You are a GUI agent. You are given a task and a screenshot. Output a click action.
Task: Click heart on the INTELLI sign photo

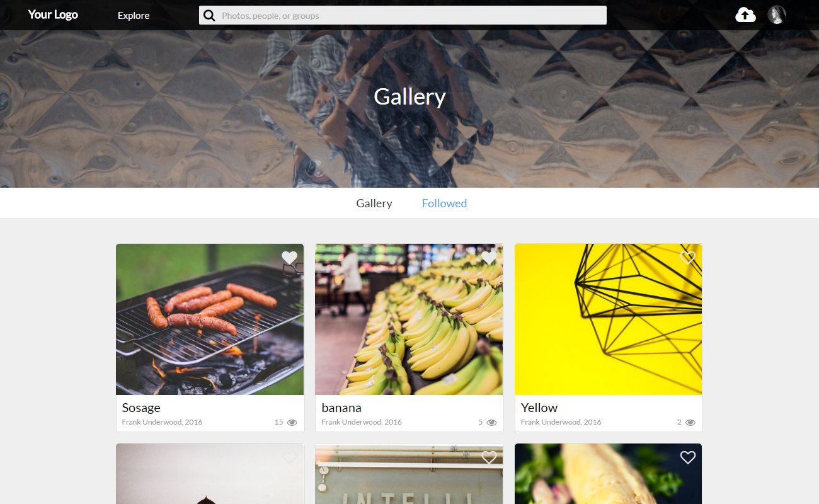click(489, 457)
